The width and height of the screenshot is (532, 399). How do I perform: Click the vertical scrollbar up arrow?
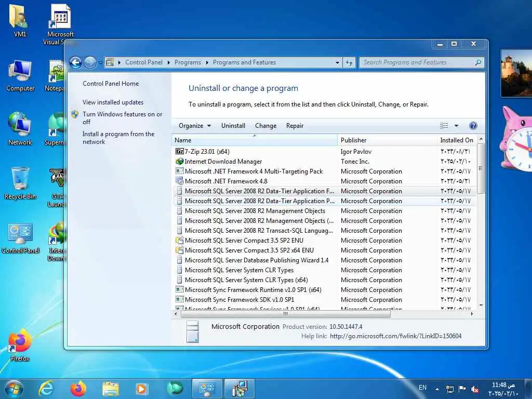(481, 139)
